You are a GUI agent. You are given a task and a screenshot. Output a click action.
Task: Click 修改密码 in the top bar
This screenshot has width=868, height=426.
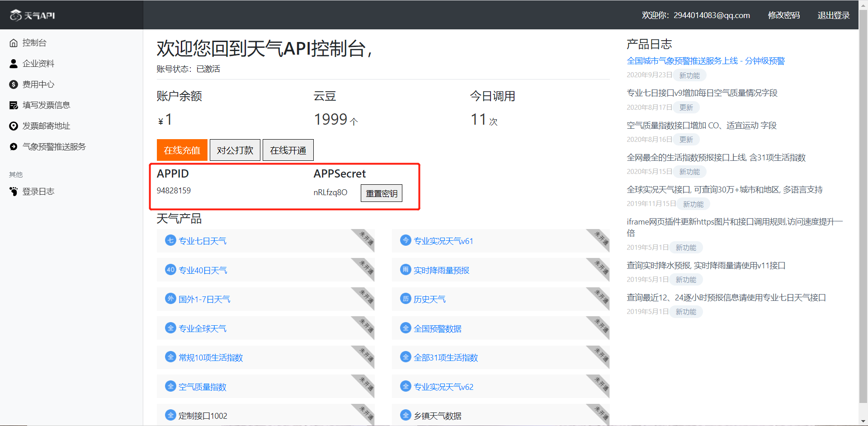(784, 15)
